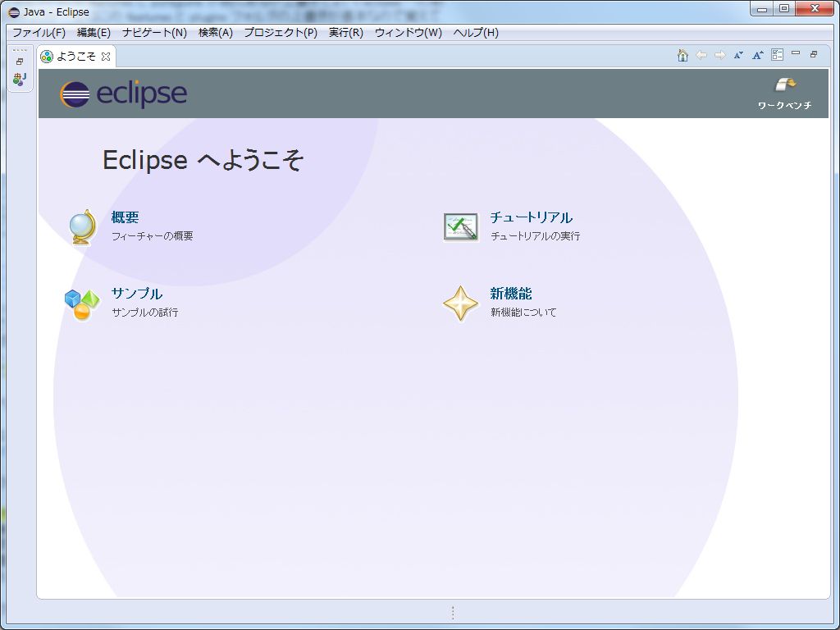Open the ナビゲート(N) menu
The image size is (840, 630).
154,33
